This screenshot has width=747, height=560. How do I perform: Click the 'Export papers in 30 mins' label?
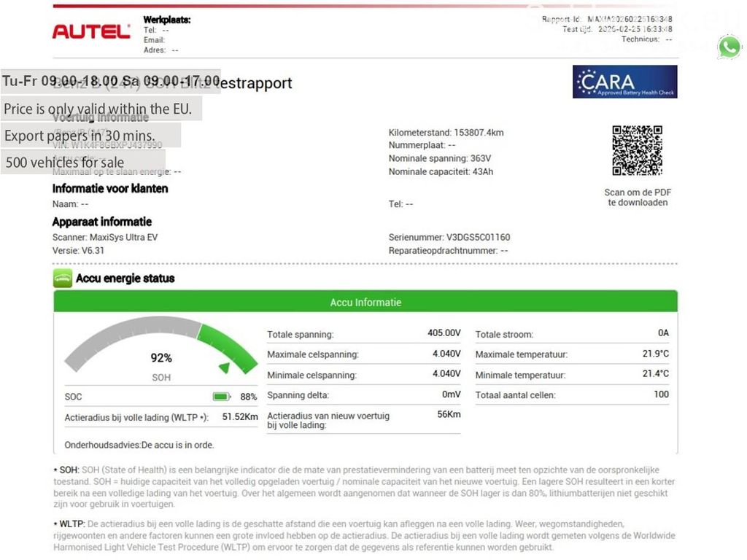point(80,136)
